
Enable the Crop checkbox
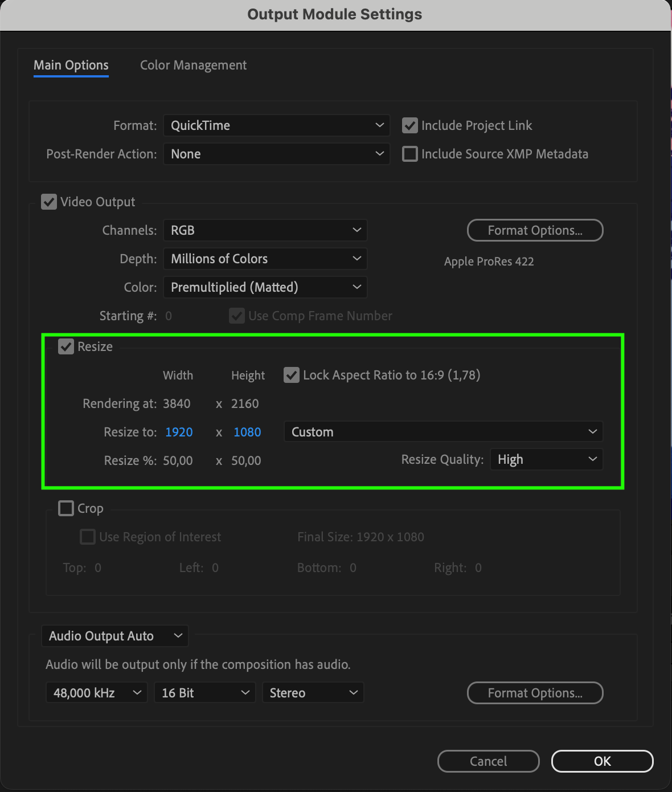[66, 508]
